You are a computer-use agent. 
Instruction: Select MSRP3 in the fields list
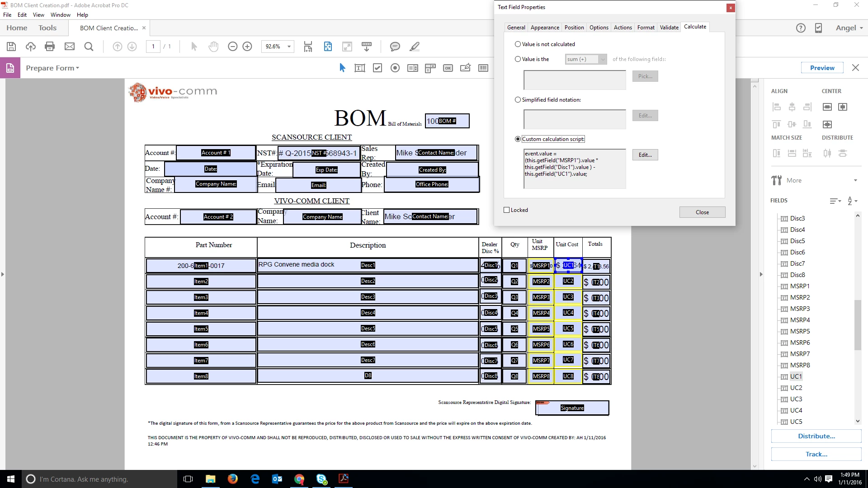tap(800, 309)
